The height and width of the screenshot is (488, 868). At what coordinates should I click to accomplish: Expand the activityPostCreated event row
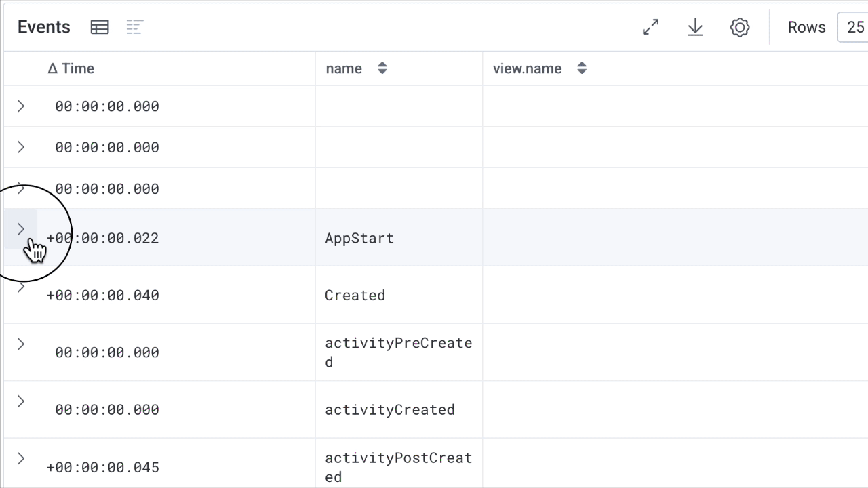click(x=21, y=459)
